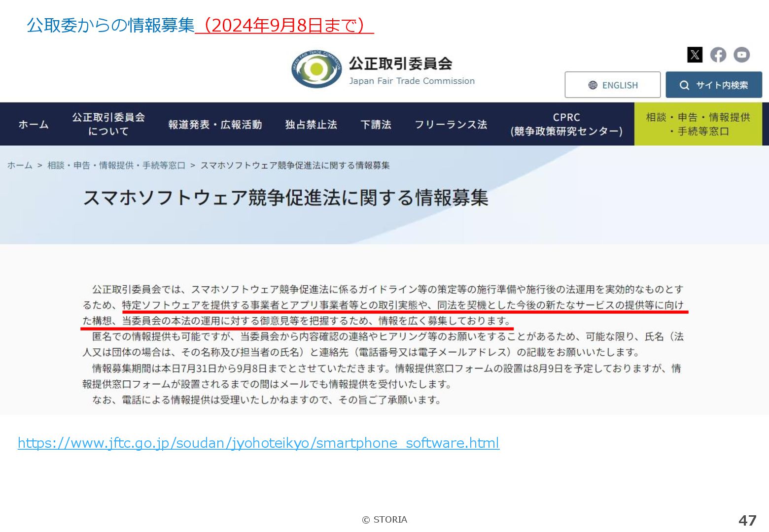Image resolution: width=769 pixels, height=532 pixels.
Task: Click the sentence なお、電話による情報提供は受理いたしかねます
Action: point(267,399)
